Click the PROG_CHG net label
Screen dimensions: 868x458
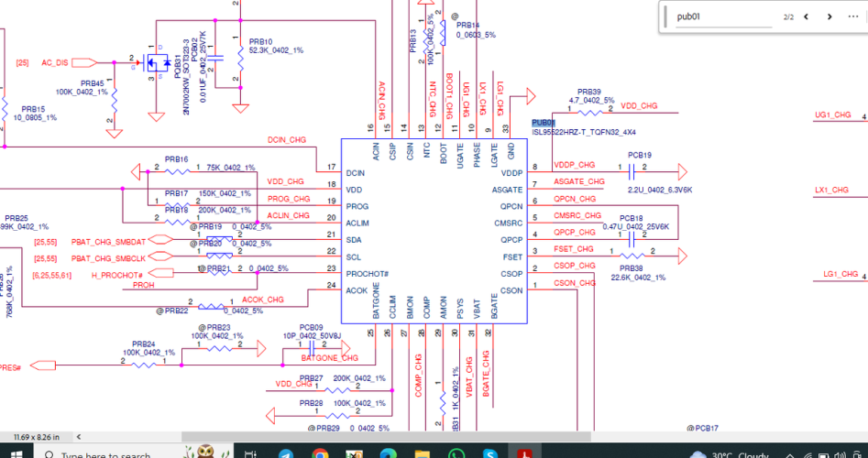(289, 199)
